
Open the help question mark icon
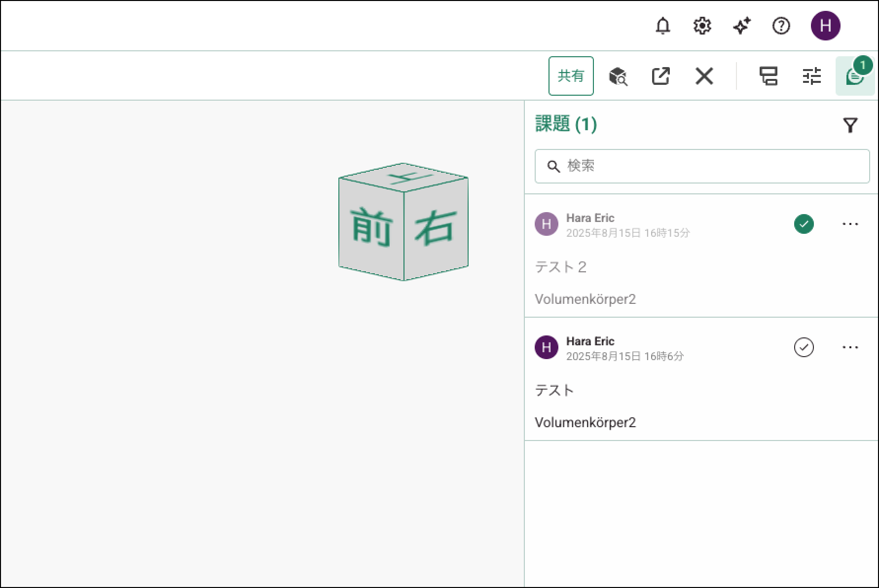[x=781, y=26]
